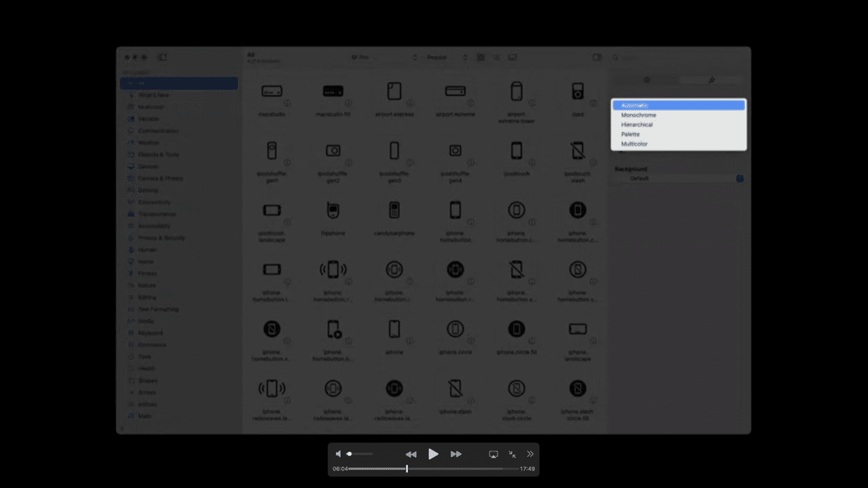Open the Keyboard sidebar category
The height and width of the screenshot is (488, 868).
[179, 333]
